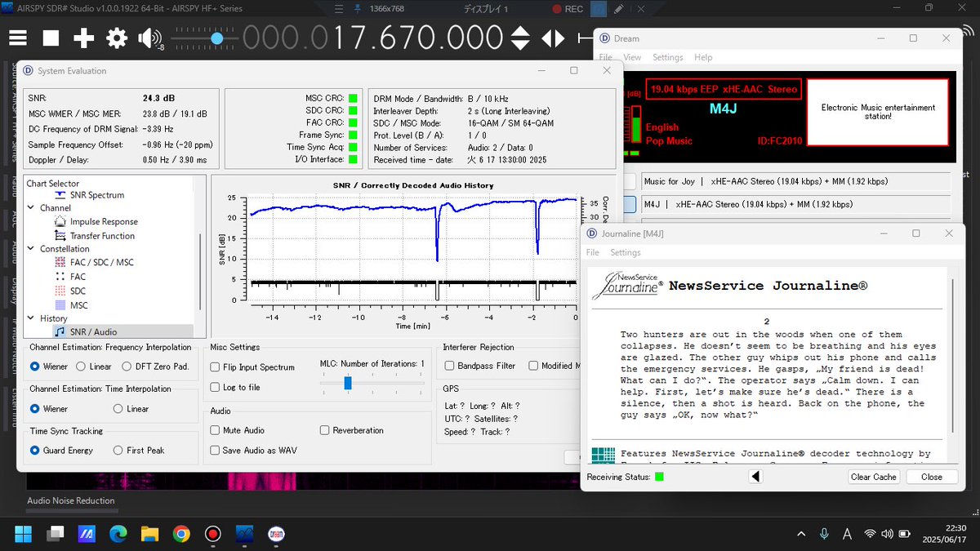Collapse the Constellation tree node

(x=32, y=249)
